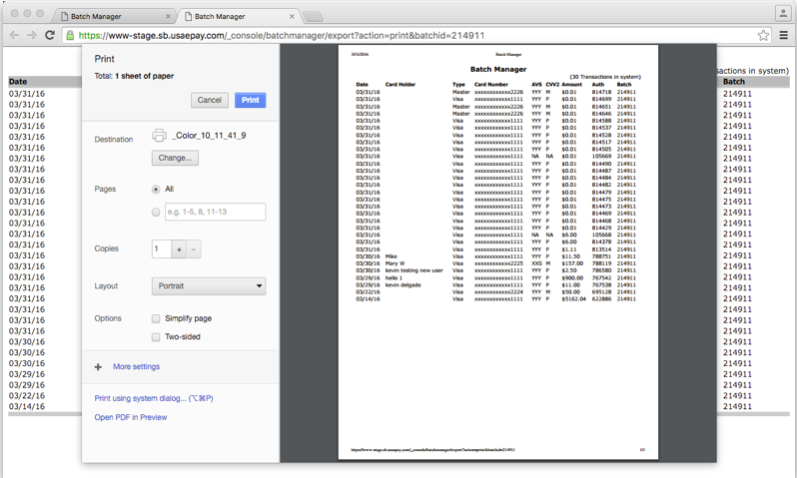Open a new browser tab
This screenshot has height=478, width=797.
(313, 17)
